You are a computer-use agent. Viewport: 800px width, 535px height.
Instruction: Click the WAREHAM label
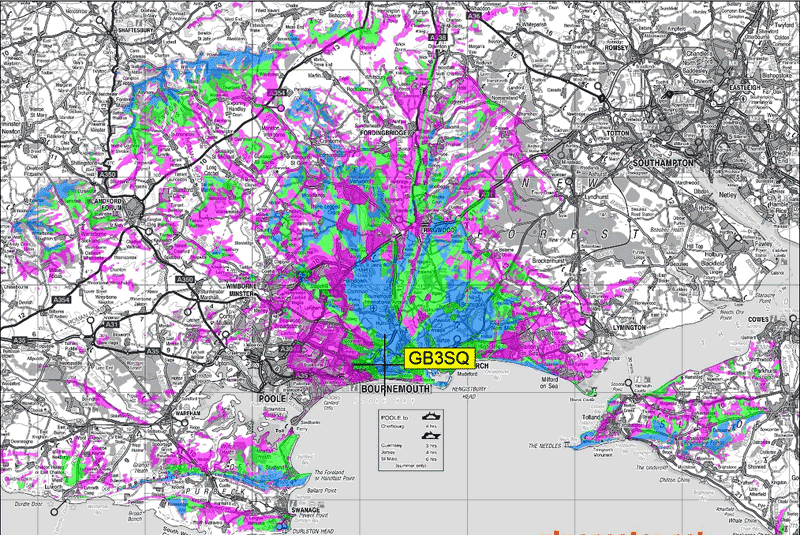(187, 413)
